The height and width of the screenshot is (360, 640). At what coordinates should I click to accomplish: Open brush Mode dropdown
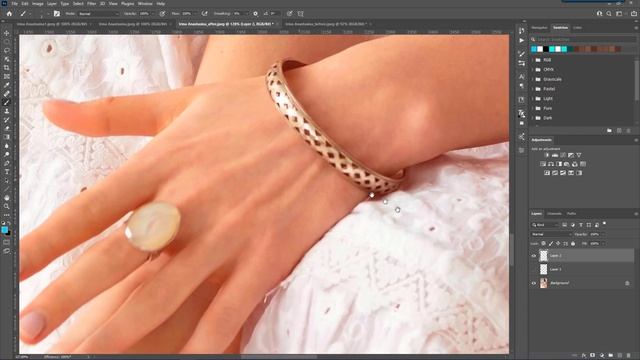pos(98,13)
